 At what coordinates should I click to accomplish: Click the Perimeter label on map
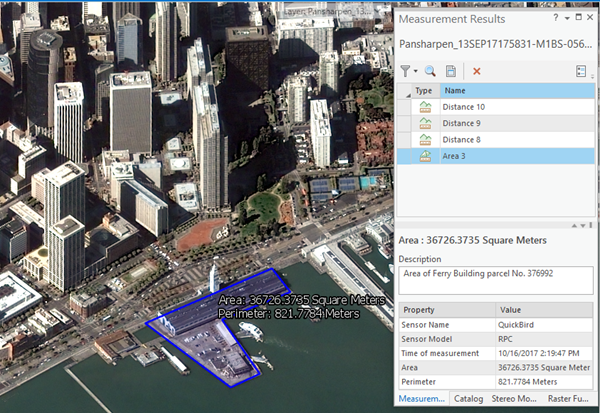tap(289, 314)
